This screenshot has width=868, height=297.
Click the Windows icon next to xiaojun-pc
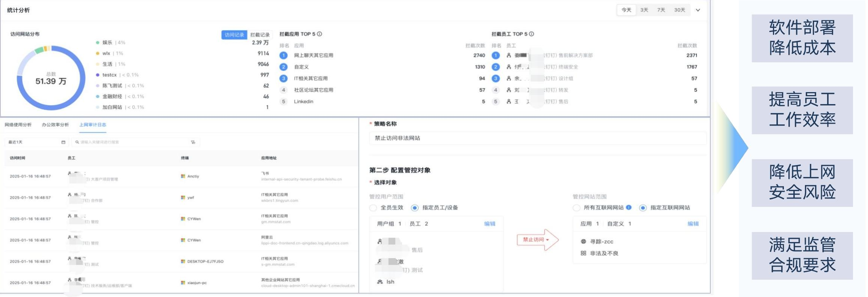[x=183, y=283]
